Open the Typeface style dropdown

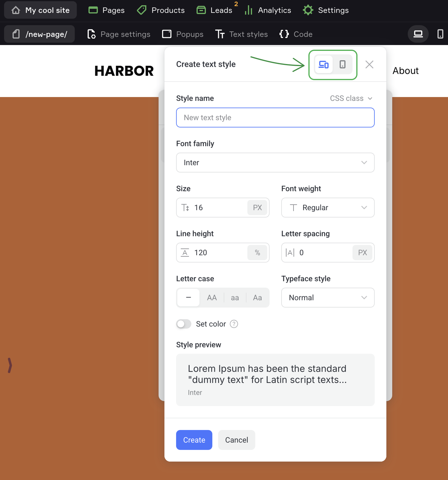point(328,298)
